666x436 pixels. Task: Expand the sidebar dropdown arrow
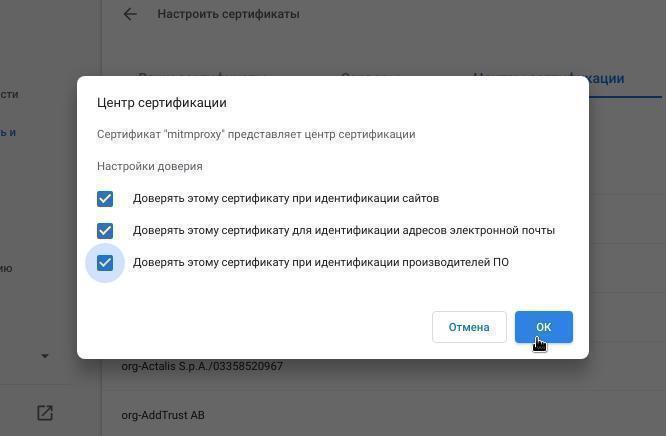[45, 356]
